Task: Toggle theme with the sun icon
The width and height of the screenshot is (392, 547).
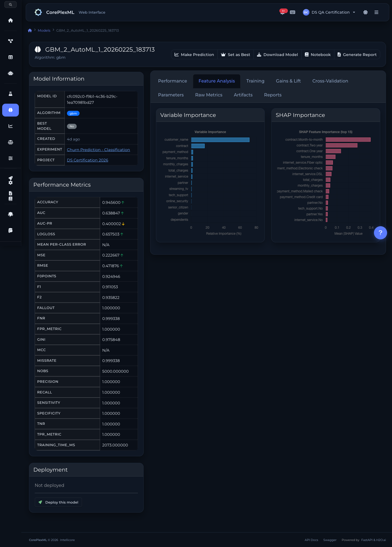Action: pos(365,12)
